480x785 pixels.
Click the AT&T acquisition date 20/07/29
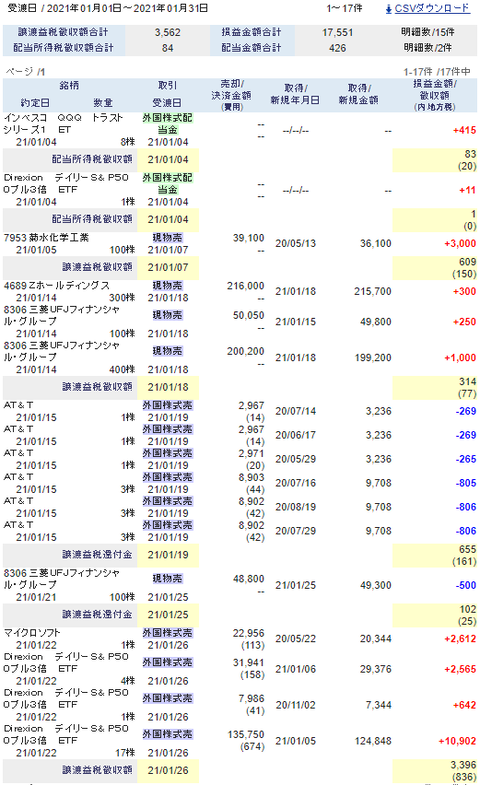[x=295, y=531]
